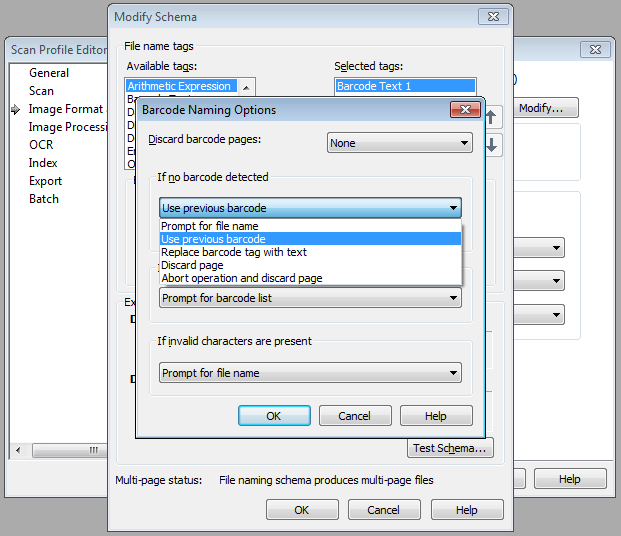Close the Scan Profile Editor window

pos(595,50)
